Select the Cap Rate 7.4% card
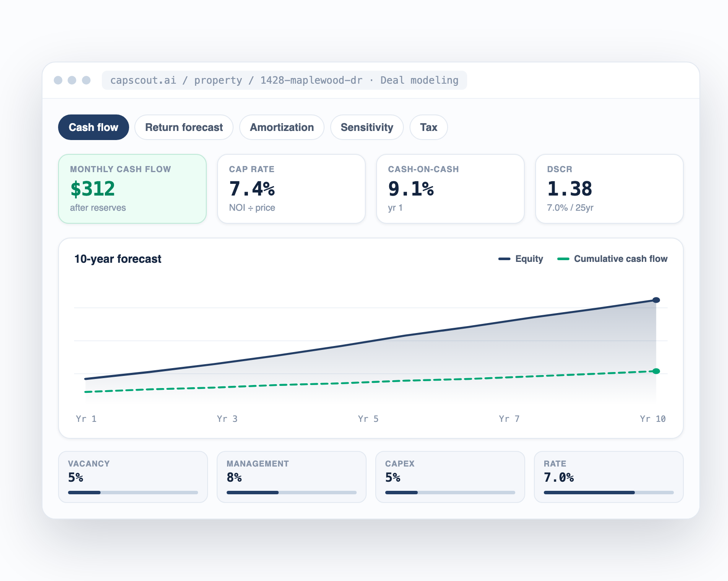Screen dimensions: 728x581 (x=291, y=189)
